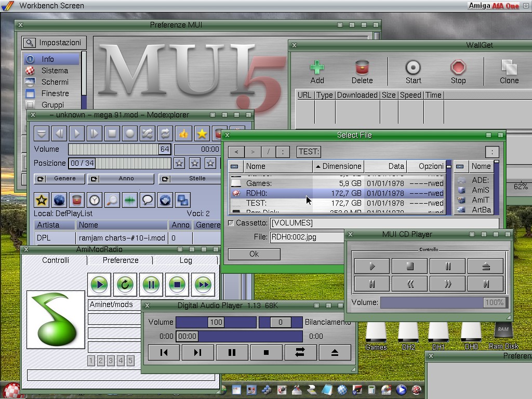Click the green fast-forward button in AmiModRadio
This screenshot has width=532, height=399.
pyautogui.click(x=203, y=284)
